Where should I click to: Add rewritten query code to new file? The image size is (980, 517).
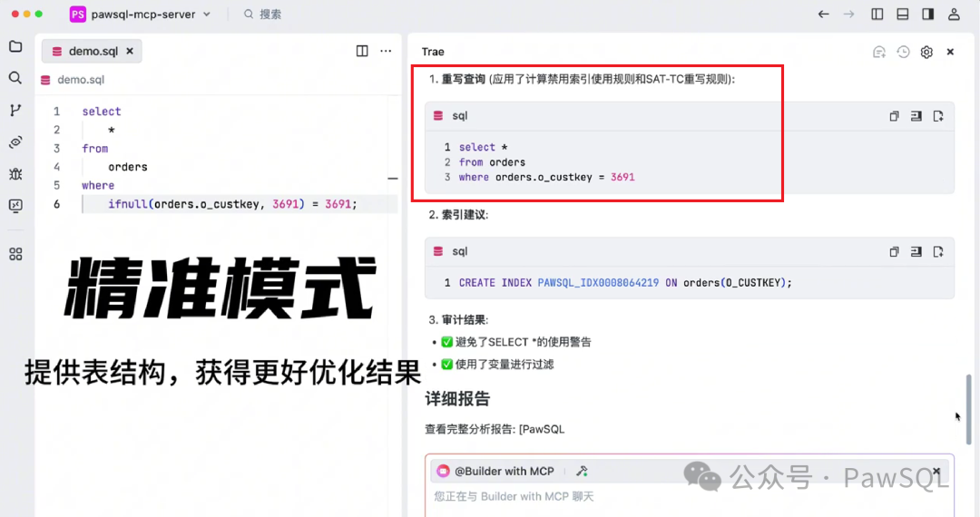pyautogui.click(x=938, y=116)
